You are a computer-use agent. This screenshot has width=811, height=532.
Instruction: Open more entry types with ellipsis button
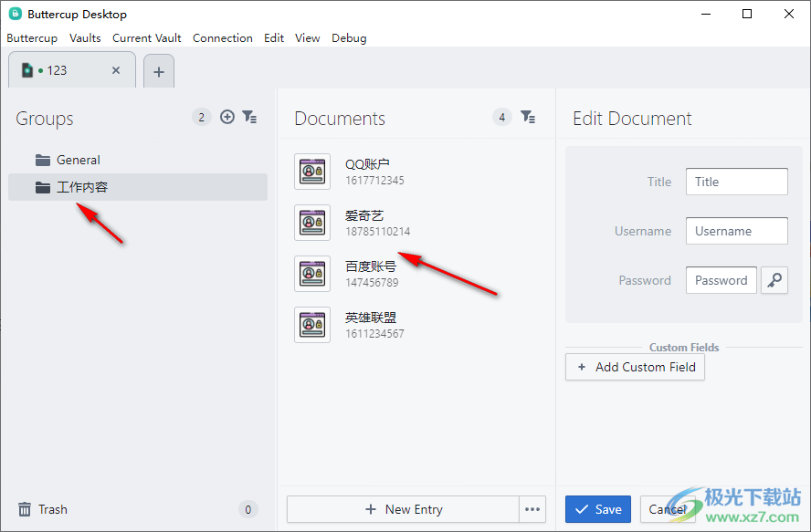pos(532,509)
